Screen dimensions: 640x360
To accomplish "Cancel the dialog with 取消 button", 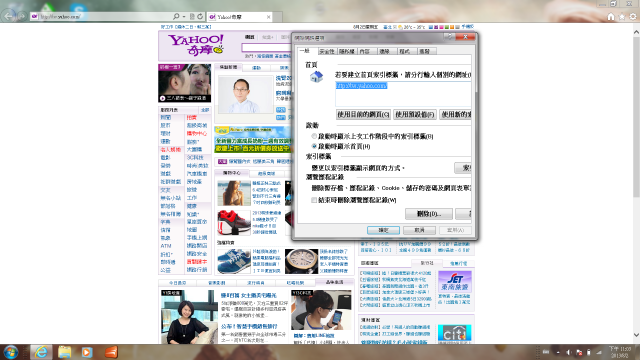I will tap(419, 230).
